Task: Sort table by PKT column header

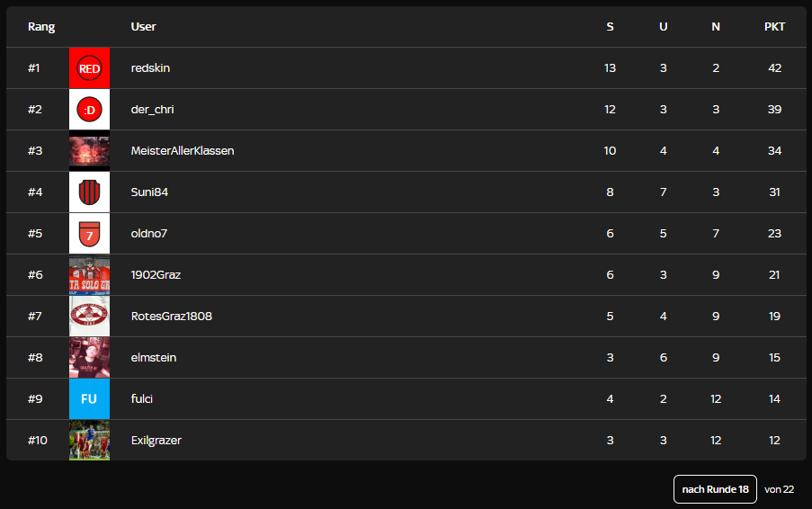Action: [x=774, y=27]
